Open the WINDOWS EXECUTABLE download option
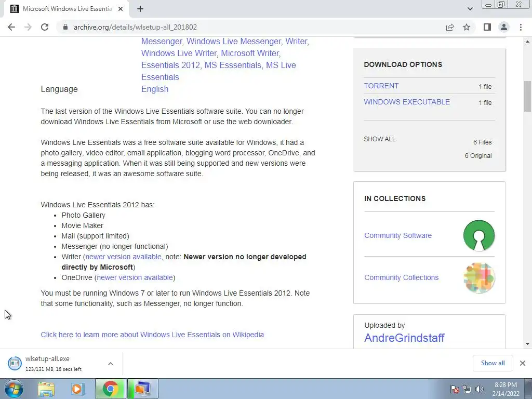532x399 pixels. (x=407, y=102)
